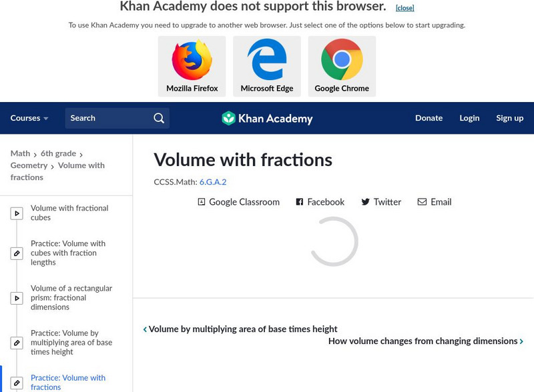This screenshot has width=534, height=392.
Task: Close the unsupported browser banner
Action: pyautogui.click(x=405, y=8)
